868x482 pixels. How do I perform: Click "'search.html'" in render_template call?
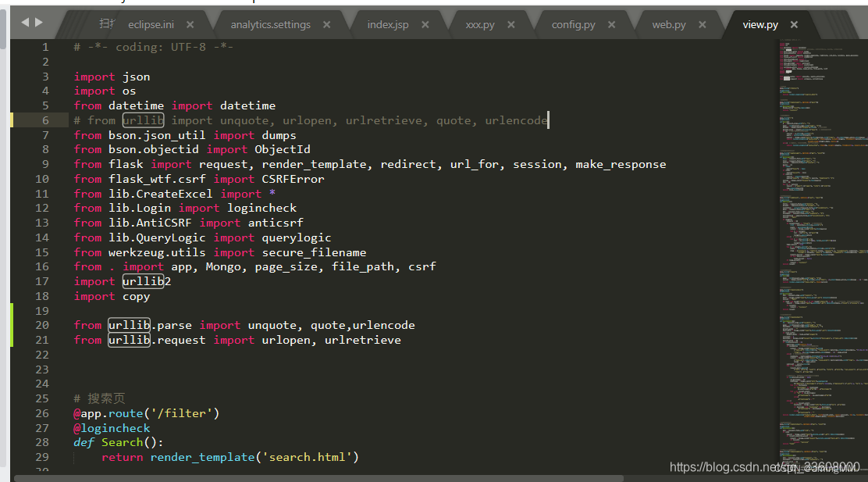point(308,457)
